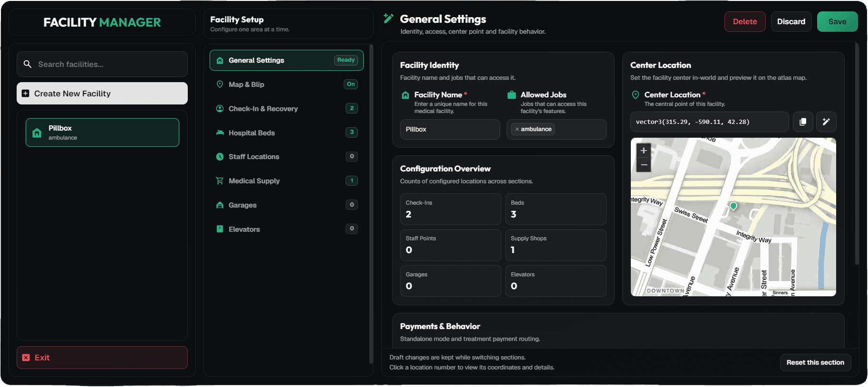Click the Garages overview card
The image size is (868, 387).
(x=450, y=281)
